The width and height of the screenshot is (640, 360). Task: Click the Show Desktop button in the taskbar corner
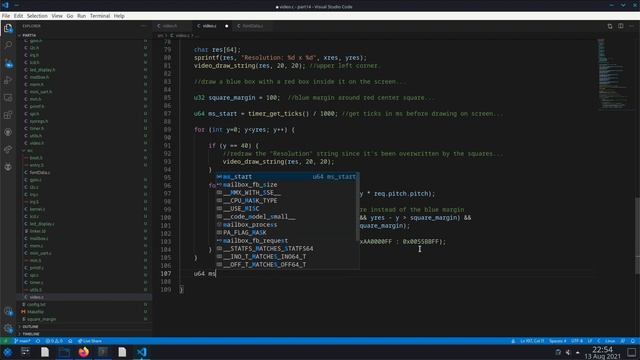pos(631,352)
